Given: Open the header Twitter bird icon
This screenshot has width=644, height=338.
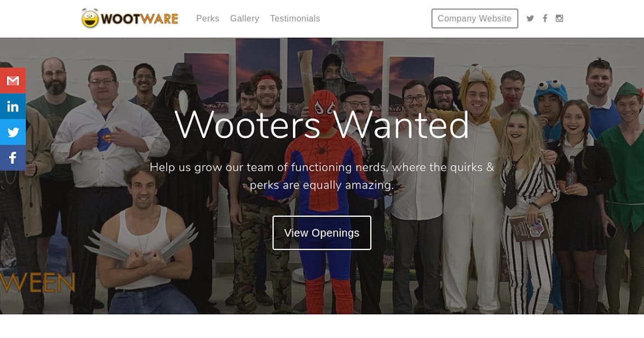Looking at the screenshot, I should (530, 19).
